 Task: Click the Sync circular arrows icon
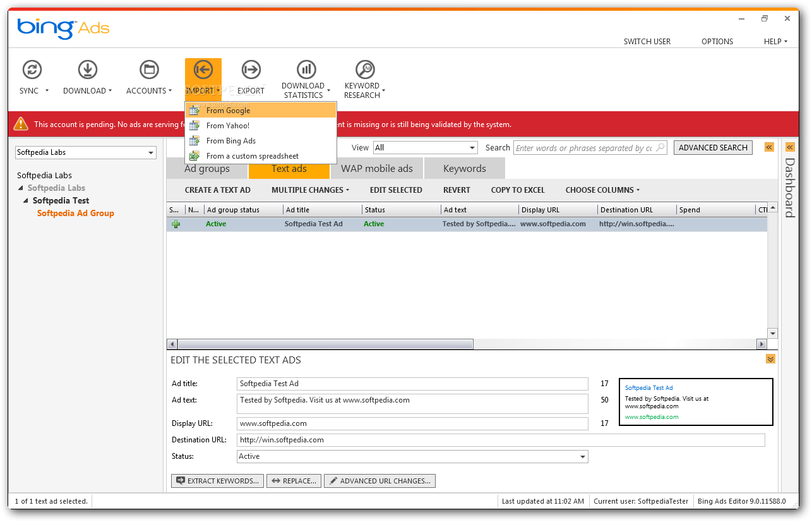[x=32, y=69]
